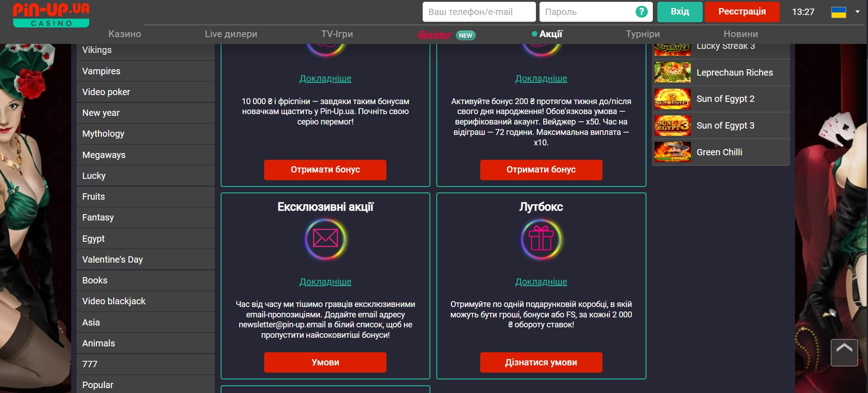Image resolution: width=868 pixels, height=393 pixels.
Task: Click the NEW badge next to Aviator
Action: 465,35
